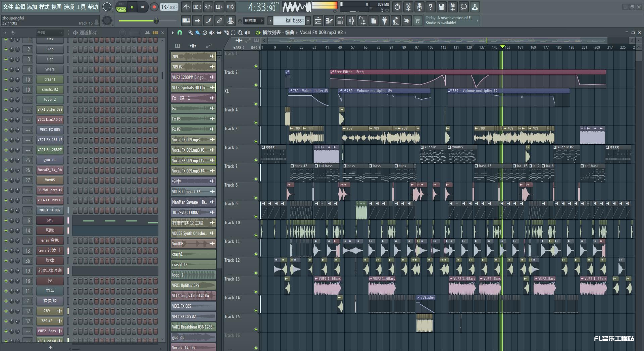Select the playlist mute tool
The width and height of the screenshot is (644, 351).
pyautogui.click(x=212, y=33)
